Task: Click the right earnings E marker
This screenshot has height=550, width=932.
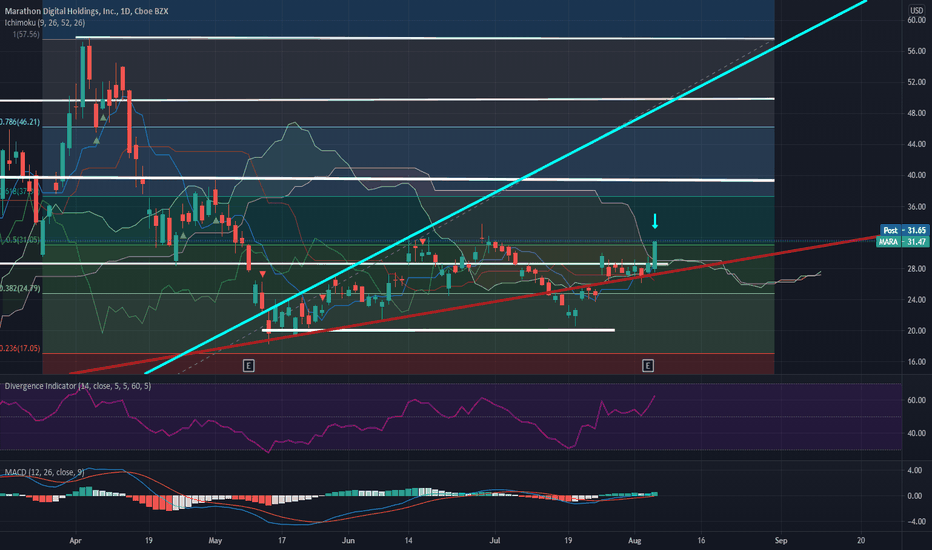Action: coord(648,365)
